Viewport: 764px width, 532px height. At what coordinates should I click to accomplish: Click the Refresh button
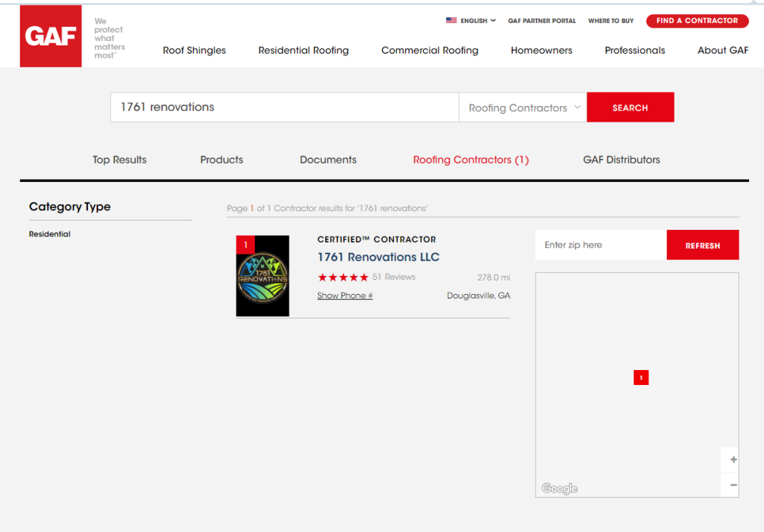coord(703,245)
